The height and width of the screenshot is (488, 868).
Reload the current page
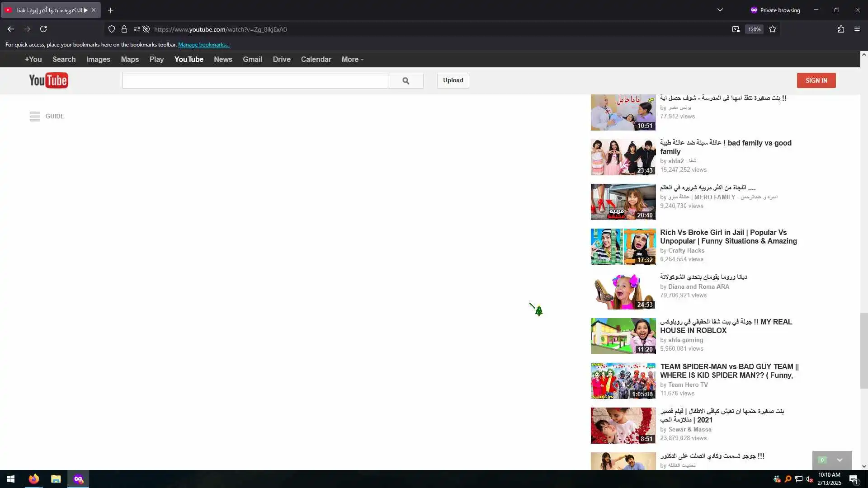[43, 29]
